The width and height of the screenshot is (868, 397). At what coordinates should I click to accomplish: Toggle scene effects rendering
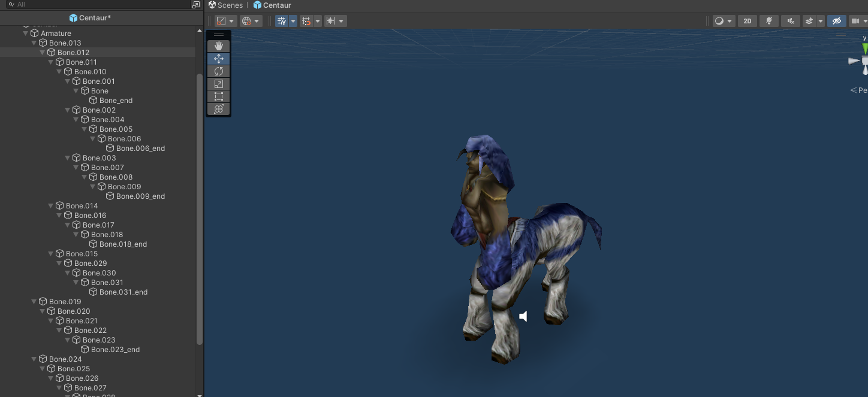point(809,21)
